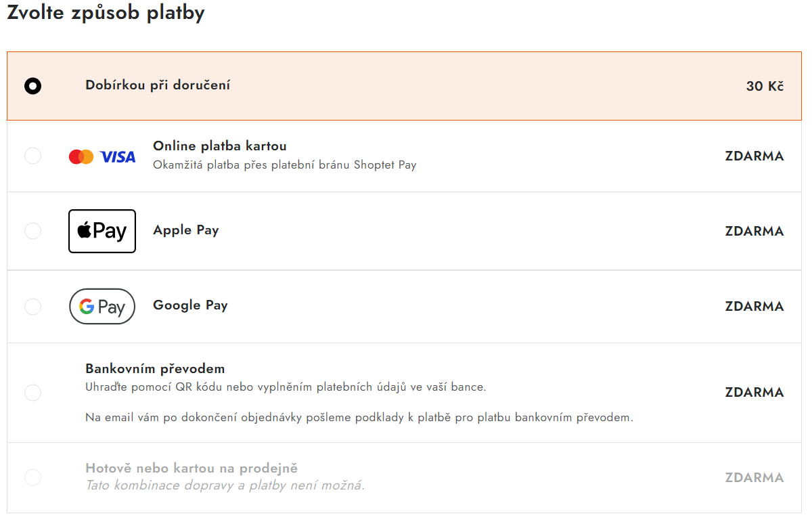Click the Zvolte způsob platby heading
This screenshot has width=812, height=520.
pyautogui.click(x=106, y=12)
